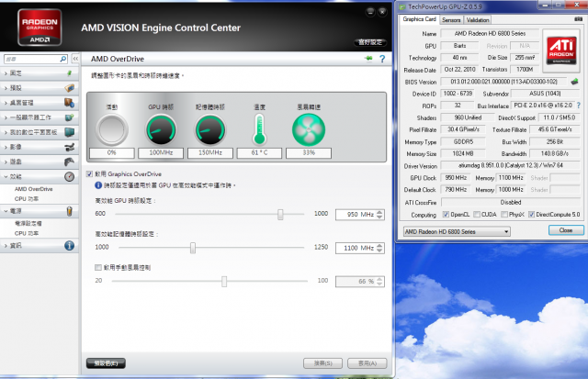This screenshot has width=588, height=379.
Task: Click the presets icon in second sidebar row
Action: (x=70, y=88)
